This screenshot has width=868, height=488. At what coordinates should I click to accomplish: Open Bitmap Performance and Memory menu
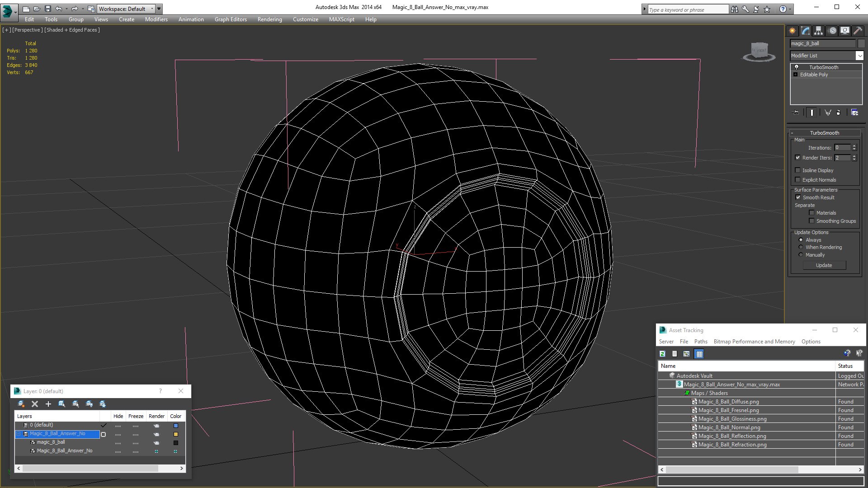(x=754, y=342)
